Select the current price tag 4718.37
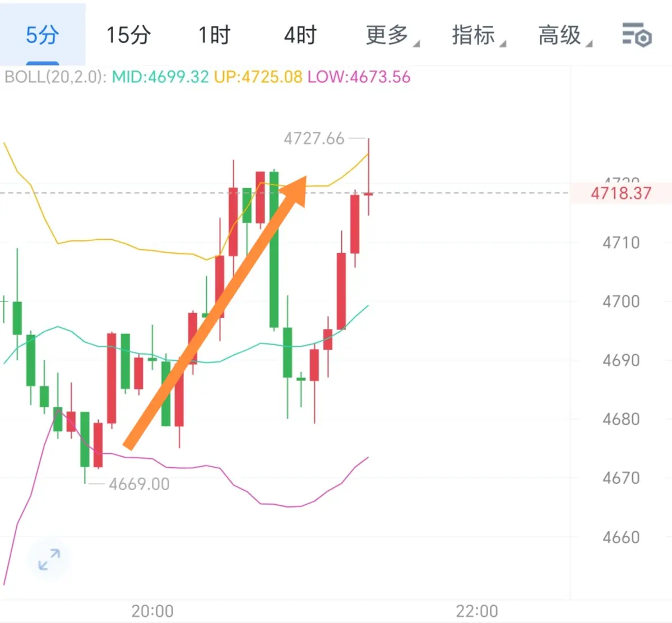Image resolution: width=672 pixels, height=623 pixels. (620, 193)
